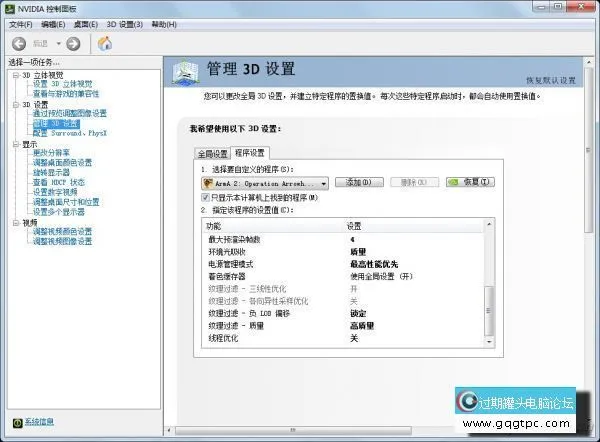
Task: Select 调整视频颜色设置 in tree
Action: [62, 232]
